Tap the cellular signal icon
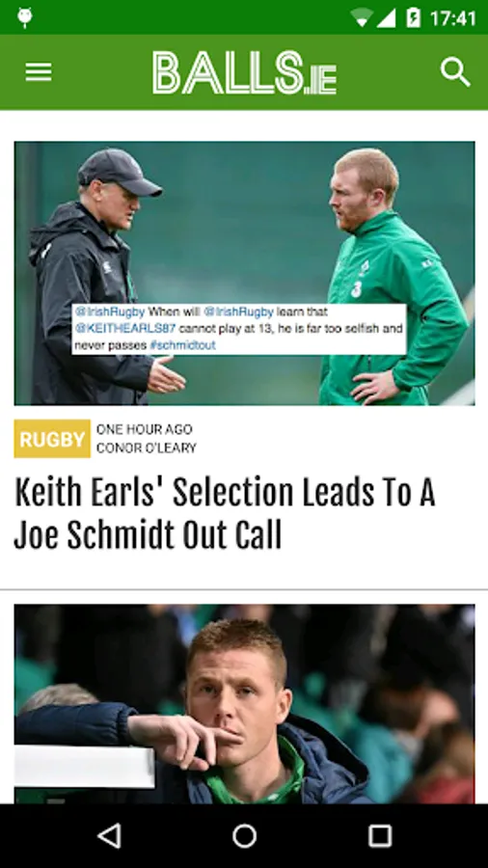488x868 pixels. pyautogui.click(x=386, y=18)
